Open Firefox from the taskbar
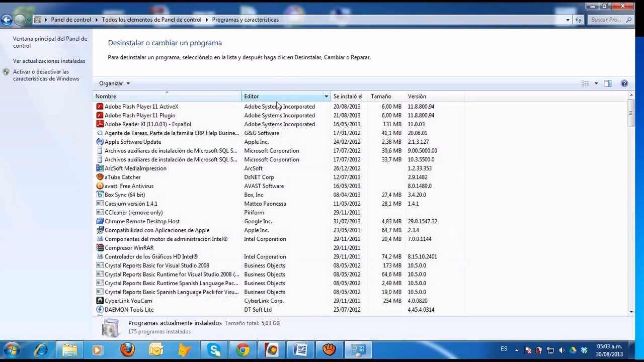The height and width of the screenshot is (362, 644). click(x=127, y=349)
